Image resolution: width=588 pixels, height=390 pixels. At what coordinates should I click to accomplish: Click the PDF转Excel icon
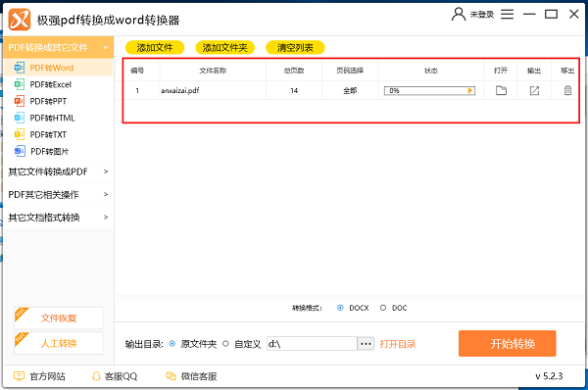[x=20, y=84]
